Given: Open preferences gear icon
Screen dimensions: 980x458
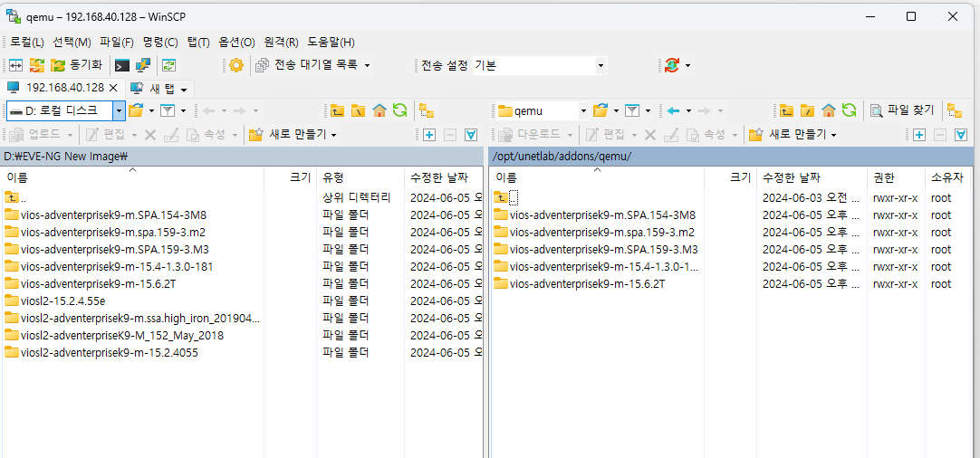Looking at the screenshot, I should click(x=235, y=65).
